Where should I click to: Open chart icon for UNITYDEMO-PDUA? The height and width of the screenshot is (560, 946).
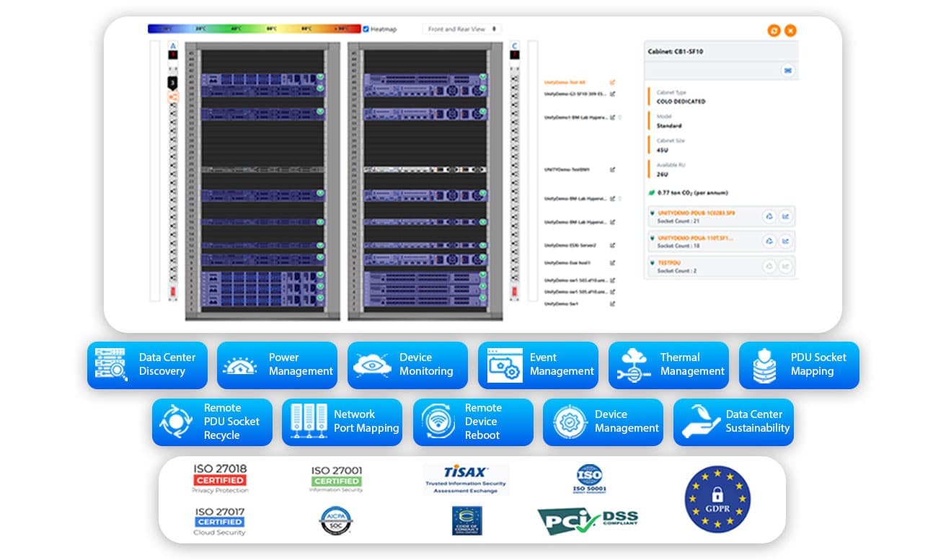[785, 241]
